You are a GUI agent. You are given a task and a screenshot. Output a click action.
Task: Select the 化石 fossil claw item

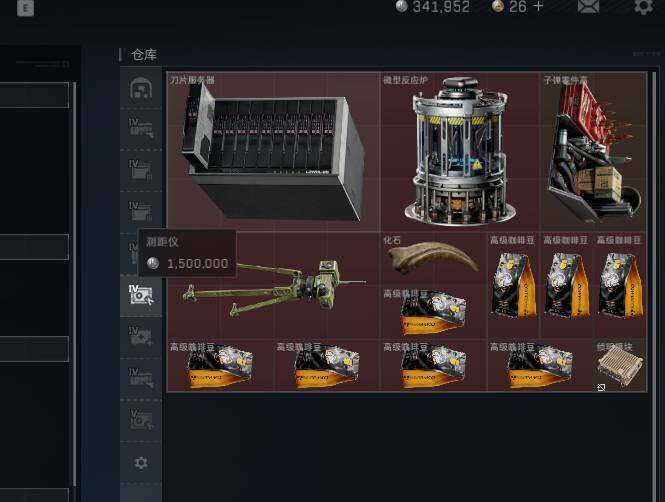(x=433, y=259)
